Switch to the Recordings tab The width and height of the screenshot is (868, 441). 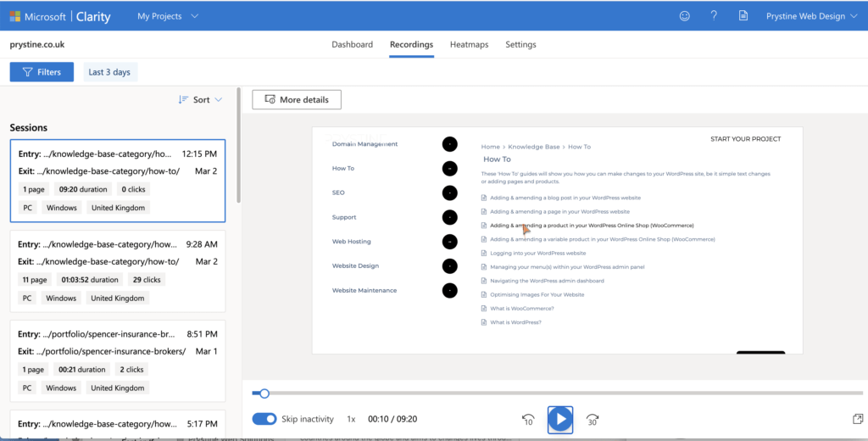pyautogui.click(x=411, y=44)
